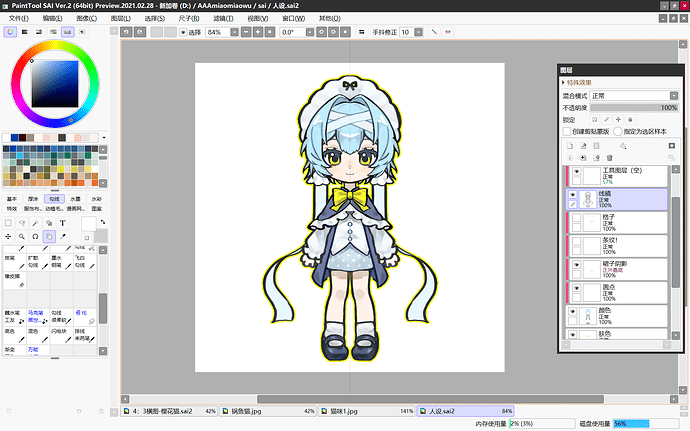690x431 pixels.
Task: Enable 指定为选区样本 option
Action: 618,131
